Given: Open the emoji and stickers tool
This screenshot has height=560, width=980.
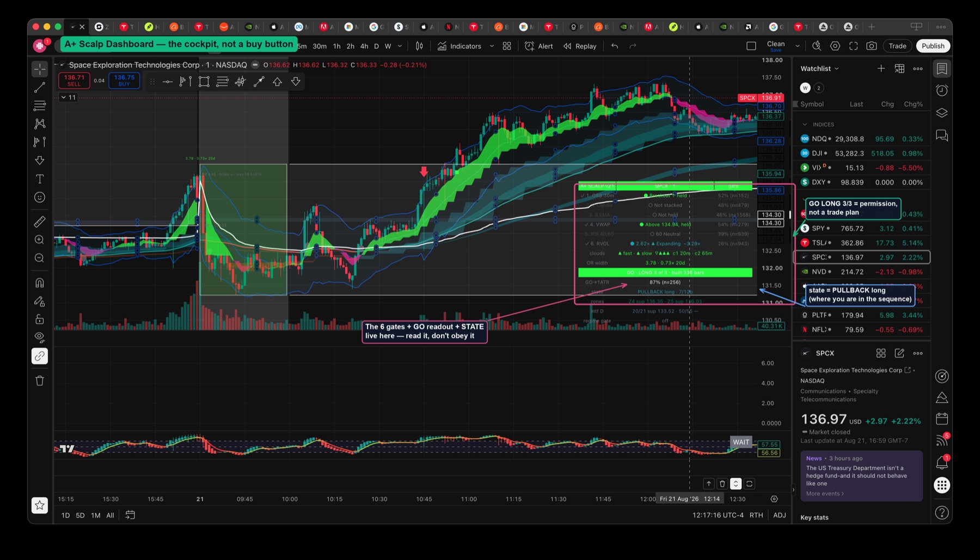Looking at the screenshot, I should pyautogui.click(x=40, y=198).
